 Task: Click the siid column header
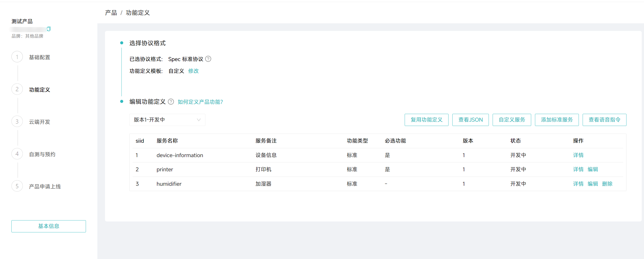pos(140,141)
